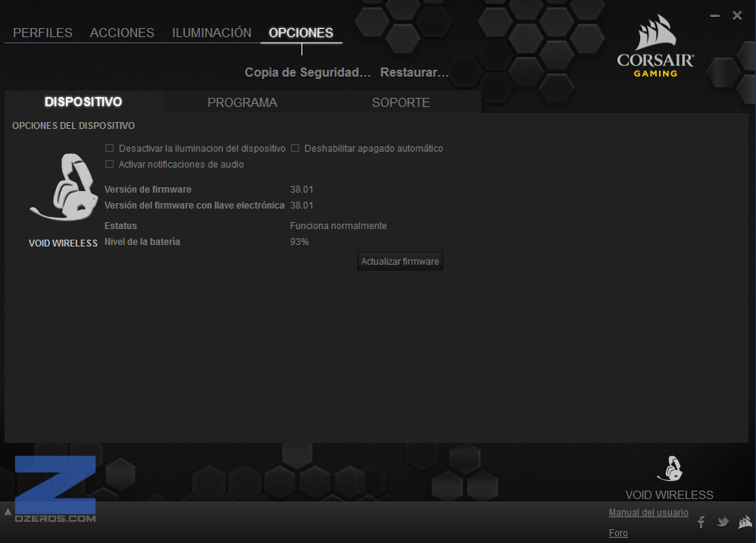
Task: Click the 93% battery level value
Action: click(x=300, y=242)
